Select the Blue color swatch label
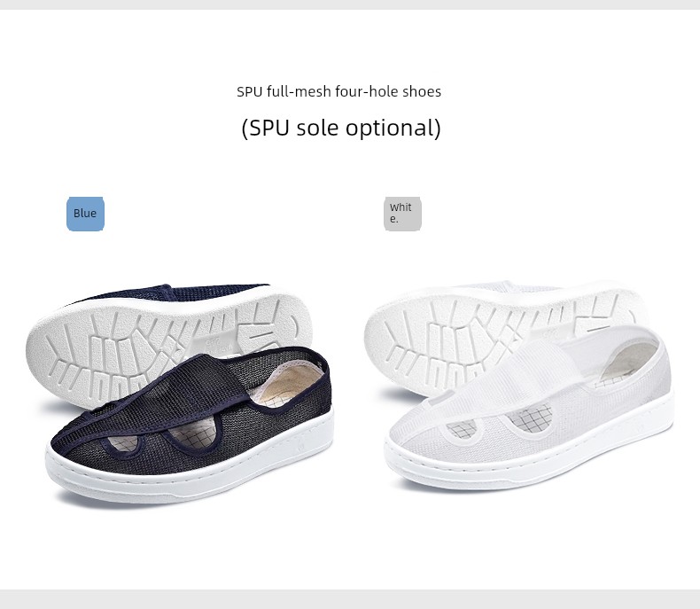Screen dimensions: 700x609 tap(85, 214)
